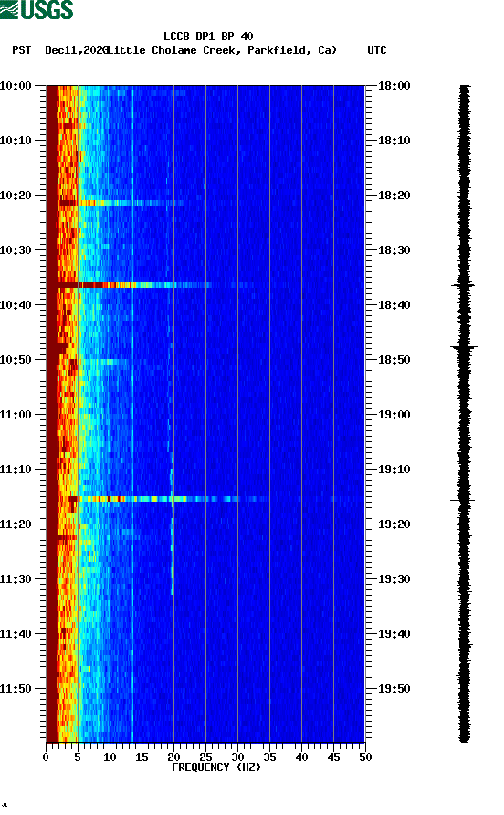504x815 pixels.
Task: Click the 25 Hz frequency axis label
Action: coord(205,757)
